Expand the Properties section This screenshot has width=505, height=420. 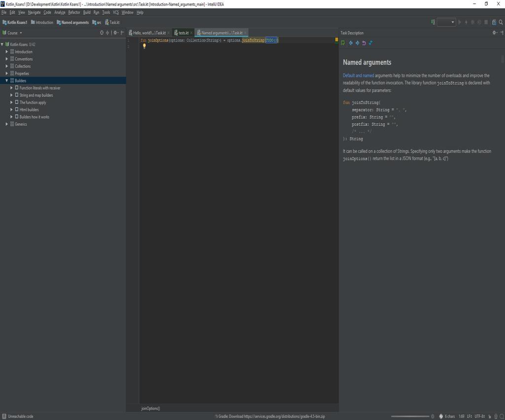pyautogui.click(x=6, y=73)
